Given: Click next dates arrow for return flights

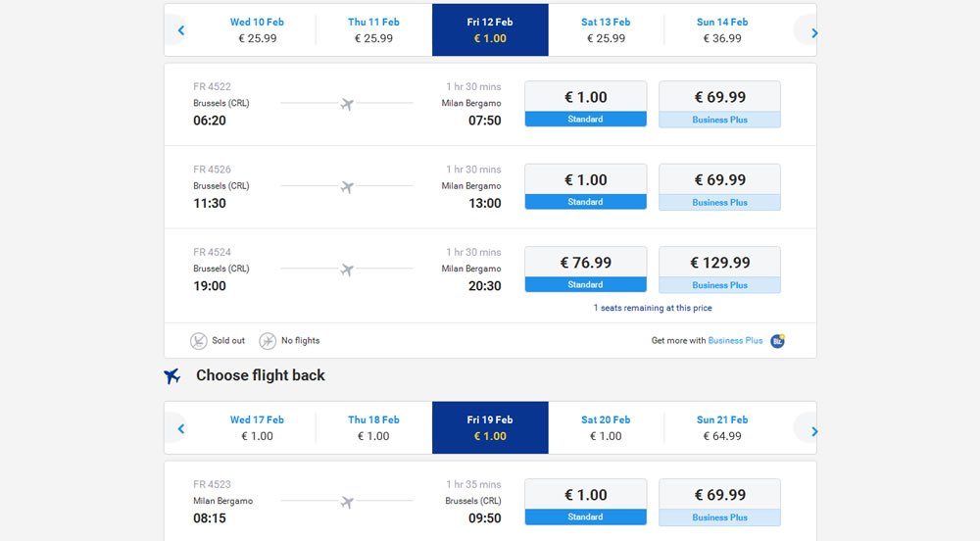Looking at the screenshot, I should (813, 430).
